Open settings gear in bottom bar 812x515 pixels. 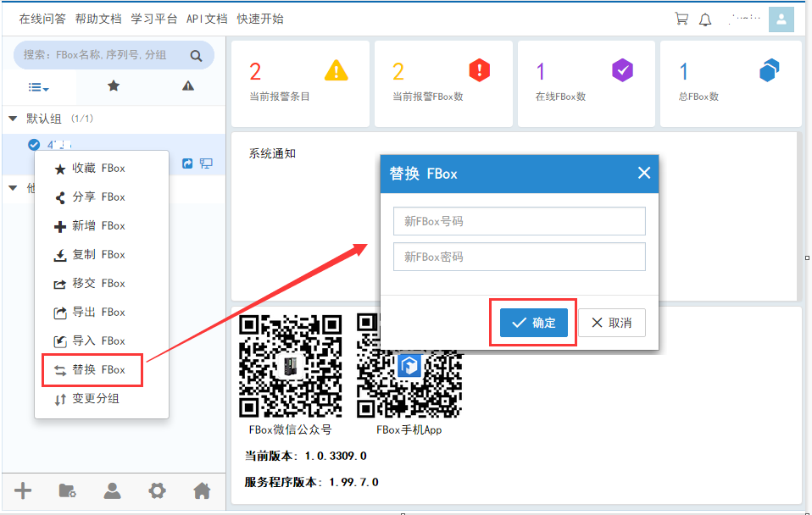pos(157,490)
